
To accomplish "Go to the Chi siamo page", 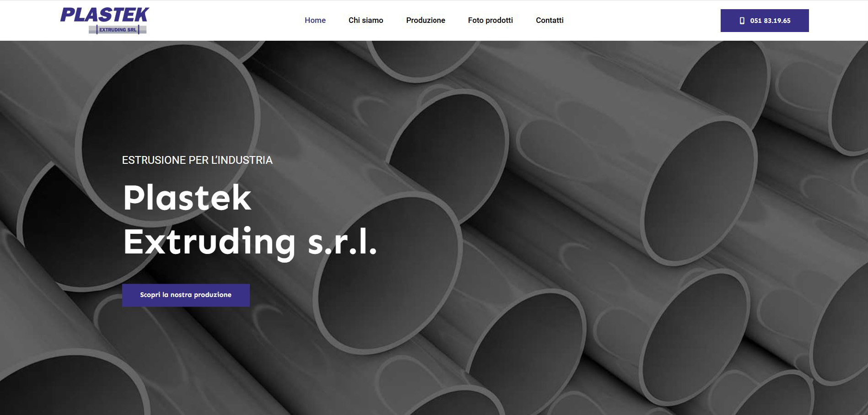I will [x=366, y=20].
